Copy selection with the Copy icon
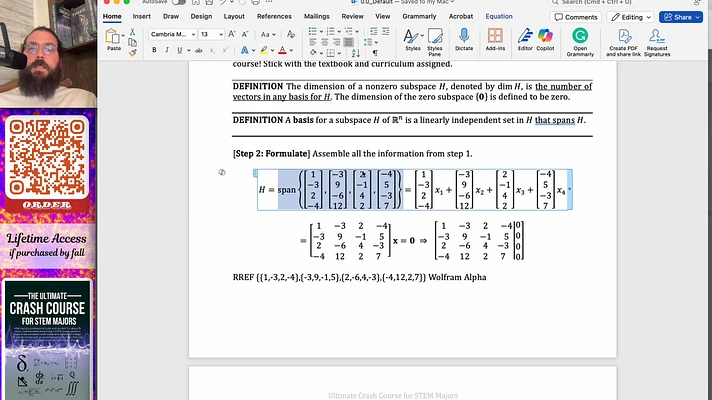The width and height of the screenshot is (712, 400). tap(132, 42)
